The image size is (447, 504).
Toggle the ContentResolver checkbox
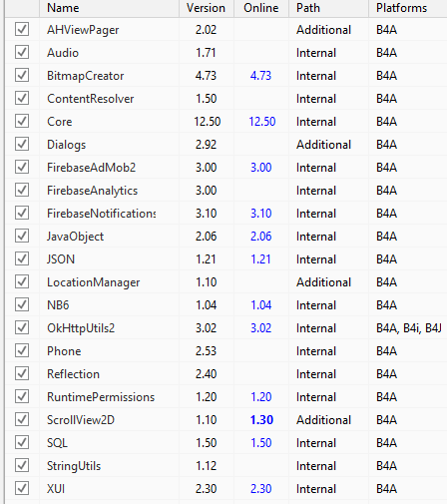(x=22, y=98)
